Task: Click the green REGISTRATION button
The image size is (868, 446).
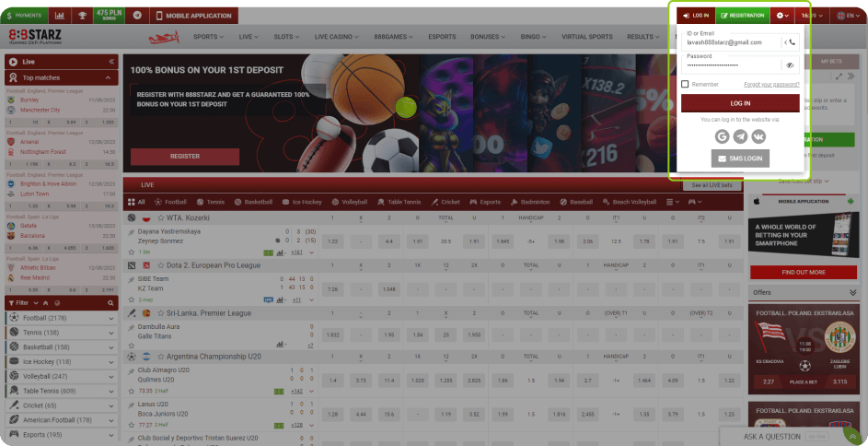Action: [742, 16]
